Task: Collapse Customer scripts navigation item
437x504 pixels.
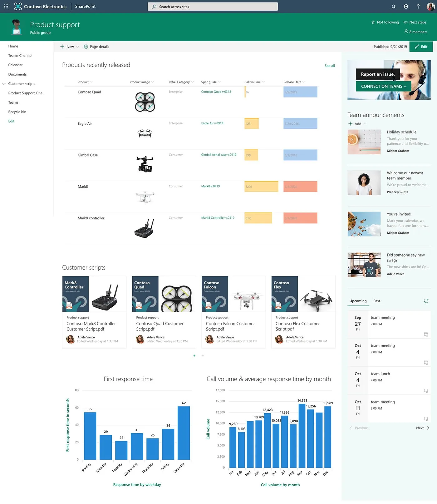Action: click(x=4, y=84)
